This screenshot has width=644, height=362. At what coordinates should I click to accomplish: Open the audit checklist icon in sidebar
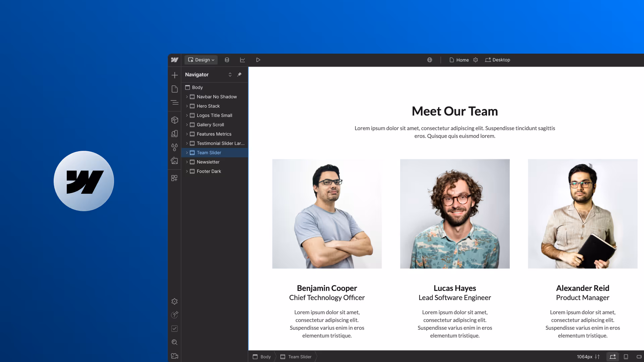(174, 328)
